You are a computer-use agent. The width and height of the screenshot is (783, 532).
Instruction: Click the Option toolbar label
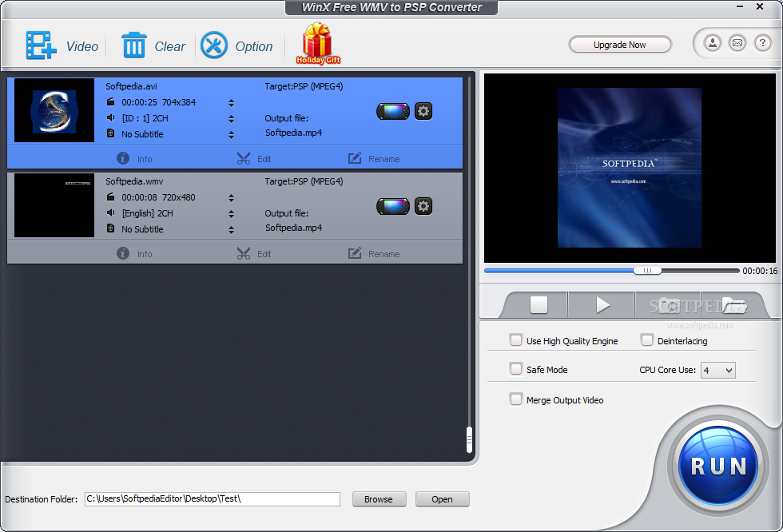point(254,47)
